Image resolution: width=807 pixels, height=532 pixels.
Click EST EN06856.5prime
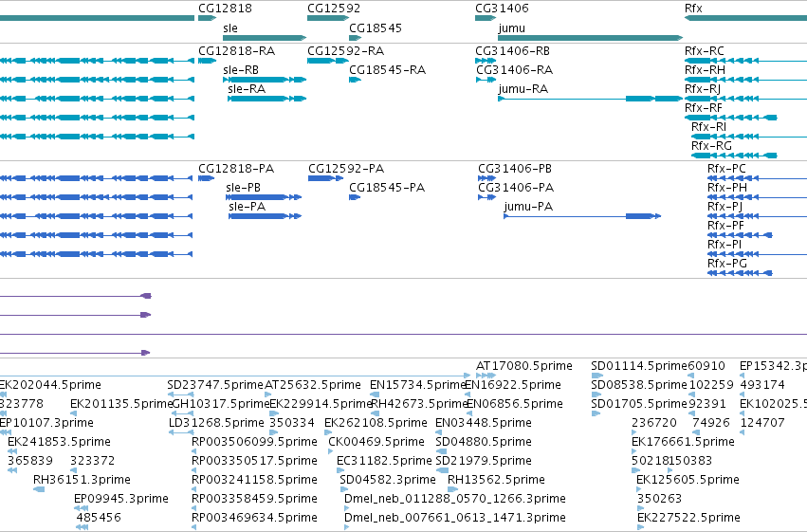515,404
